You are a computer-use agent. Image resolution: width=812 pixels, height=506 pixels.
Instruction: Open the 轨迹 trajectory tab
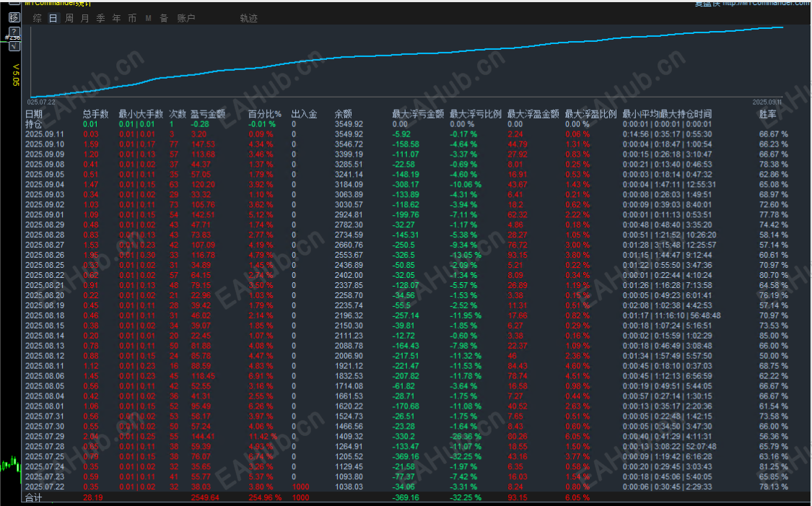248,18
